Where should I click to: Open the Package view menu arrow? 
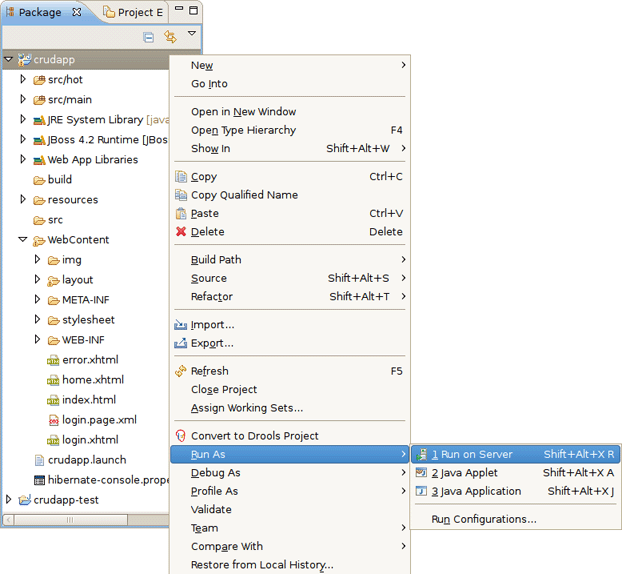tap(192, 34)
